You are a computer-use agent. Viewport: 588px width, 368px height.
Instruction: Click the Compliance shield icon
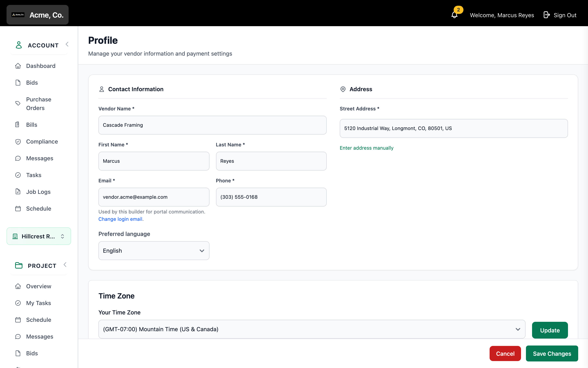18,141
